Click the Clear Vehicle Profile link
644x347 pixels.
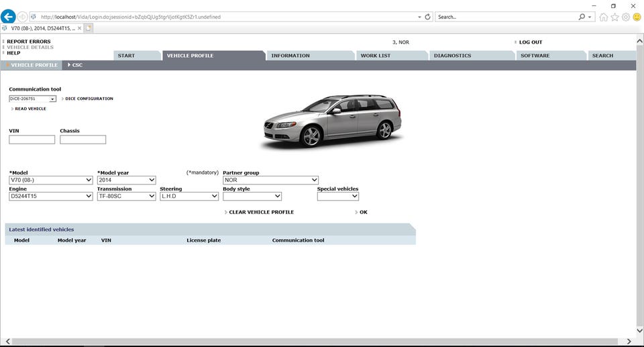click(261, 212)
